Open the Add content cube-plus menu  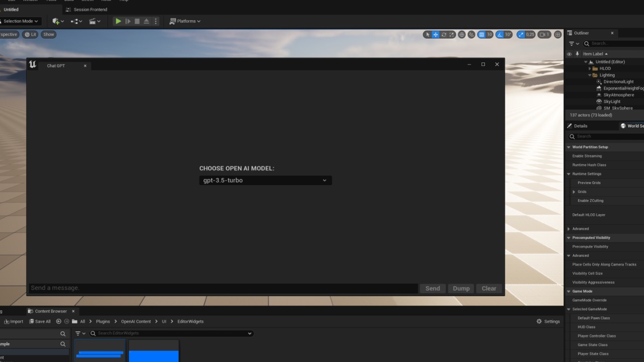[58, 21]
